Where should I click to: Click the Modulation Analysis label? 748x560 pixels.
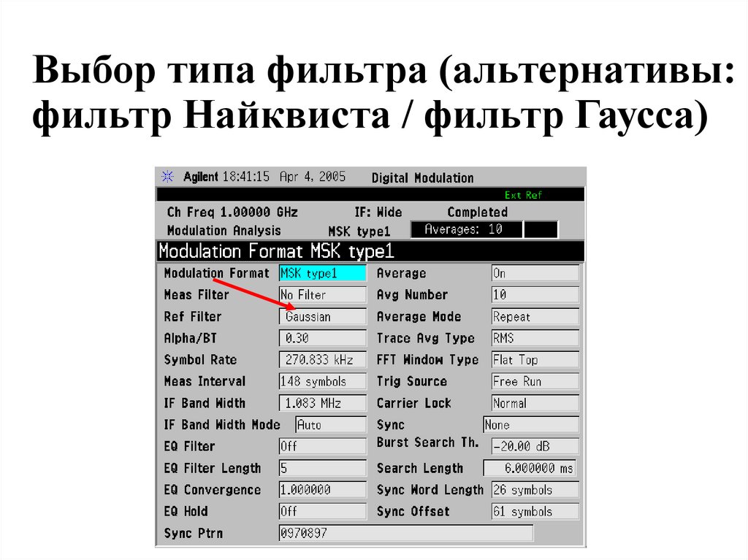(224, 231)
